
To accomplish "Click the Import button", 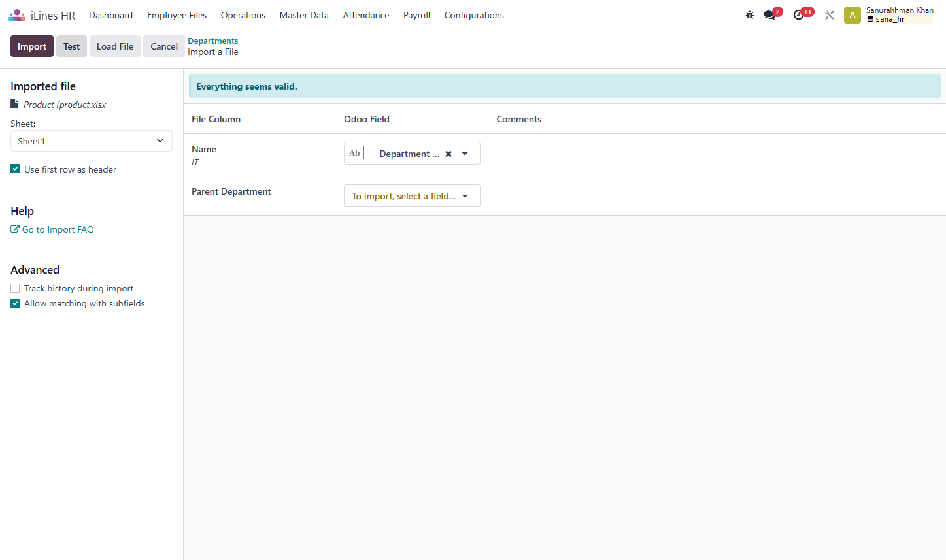I will 32,46.
